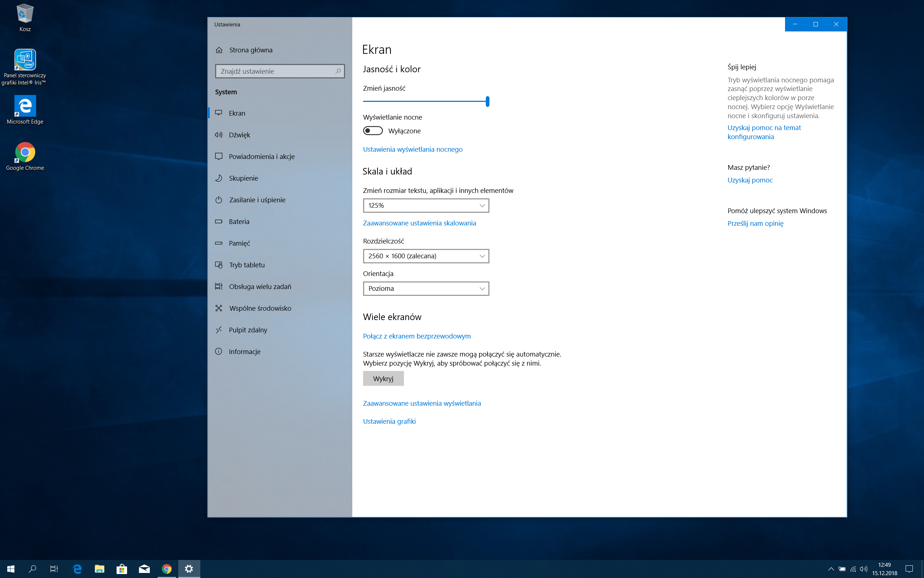Open Ustawienia grafiki link
924x578 pixels.
click(389, 421)
